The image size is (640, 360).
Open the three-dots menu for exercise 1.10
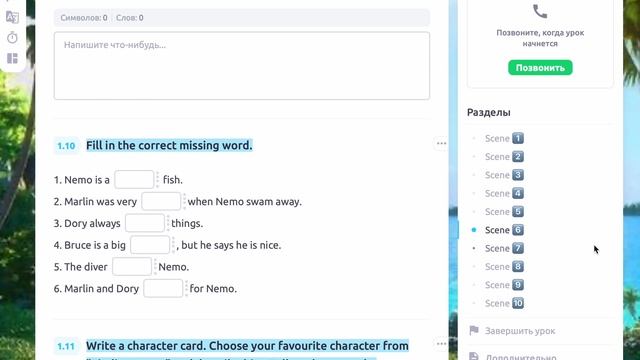[x=441, y=144]
